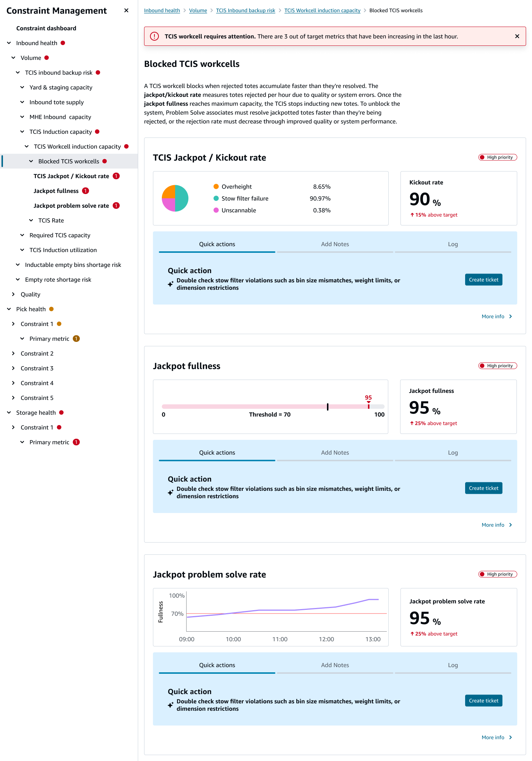Image resolution: width=532 pixels, height=761 pixels.
Task: Close the Constraint Management side panel
Action: tap(126, 10)
